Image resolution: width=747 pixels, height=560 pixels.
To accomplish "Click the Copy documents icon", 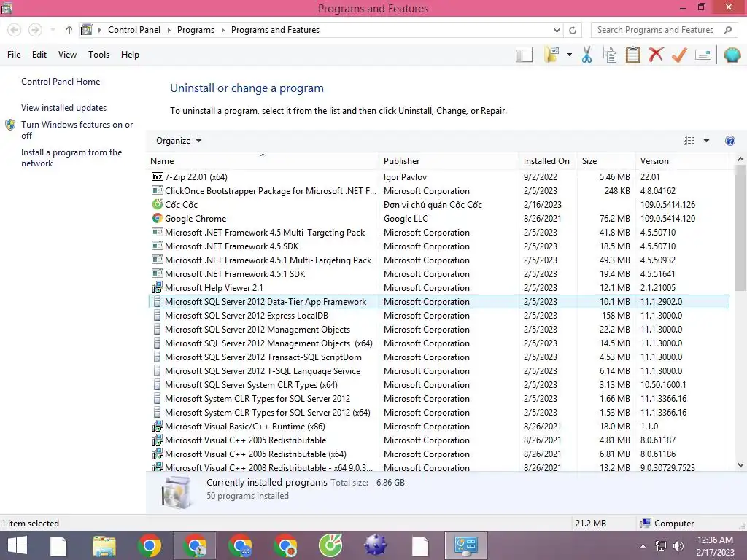I will coord(610,55).
